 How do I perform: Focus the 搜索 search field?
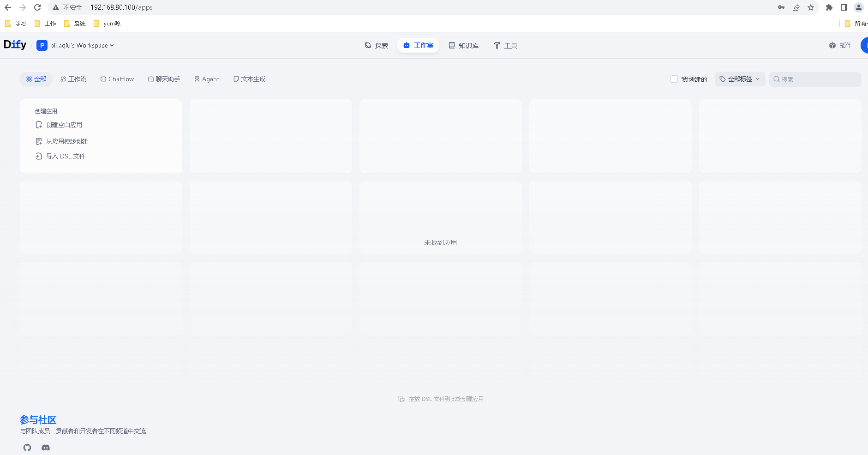pyautogui.click(x=815, y=79)
